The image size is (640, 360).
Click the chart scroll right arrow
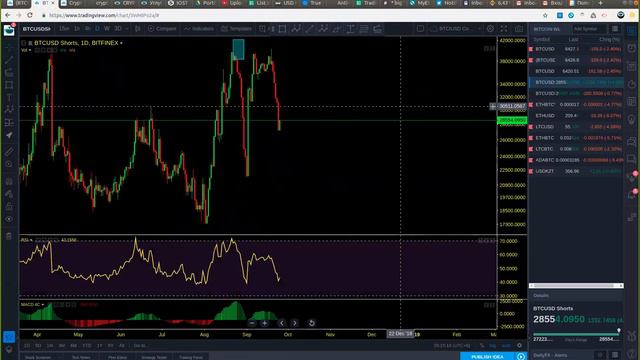[x=295, y=323]
